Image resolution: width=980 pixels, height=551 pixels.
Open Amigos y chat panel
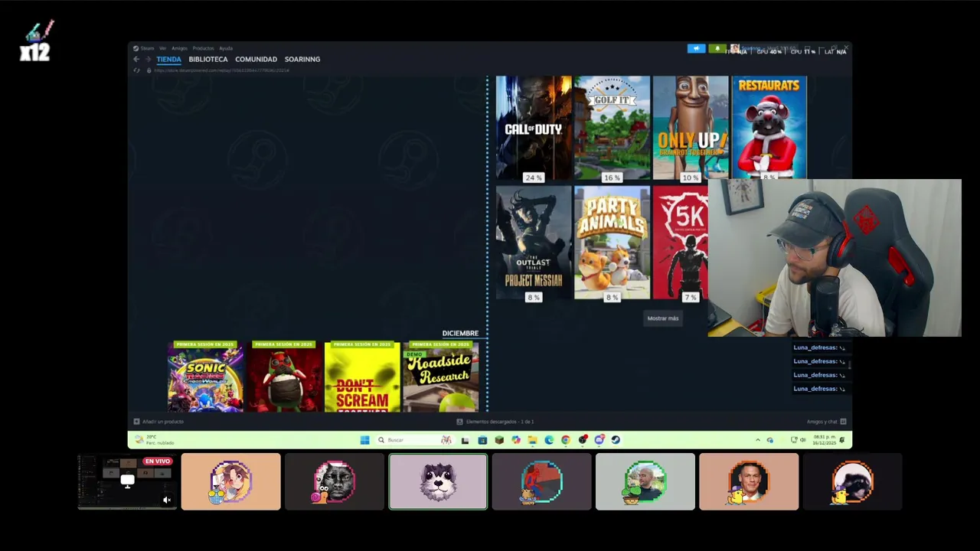(827, 422)
